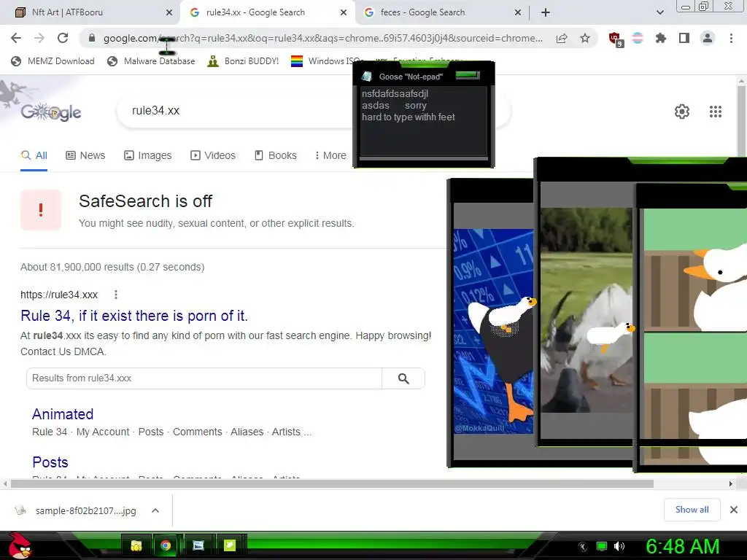Switch to Videos results
Screen dimensions: 747x560
click(212, 155)
